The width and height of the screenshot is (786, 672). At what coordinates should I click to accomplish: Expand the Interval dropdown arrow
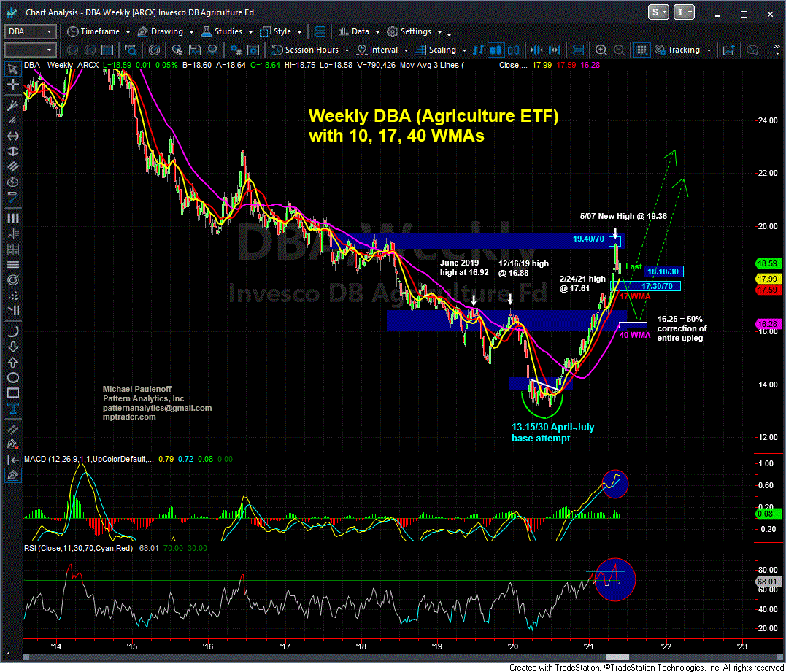click(x=405, y=50)
